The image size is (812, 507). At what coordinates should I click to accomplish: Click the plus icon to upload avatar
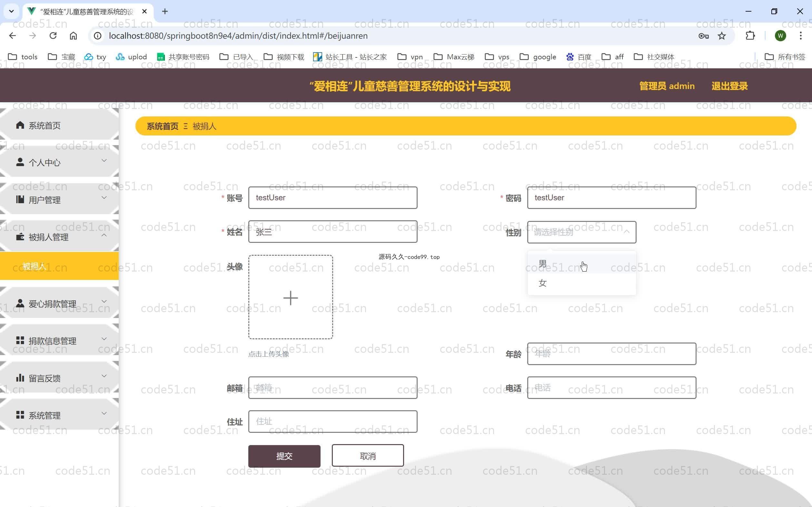pos(290,298)
